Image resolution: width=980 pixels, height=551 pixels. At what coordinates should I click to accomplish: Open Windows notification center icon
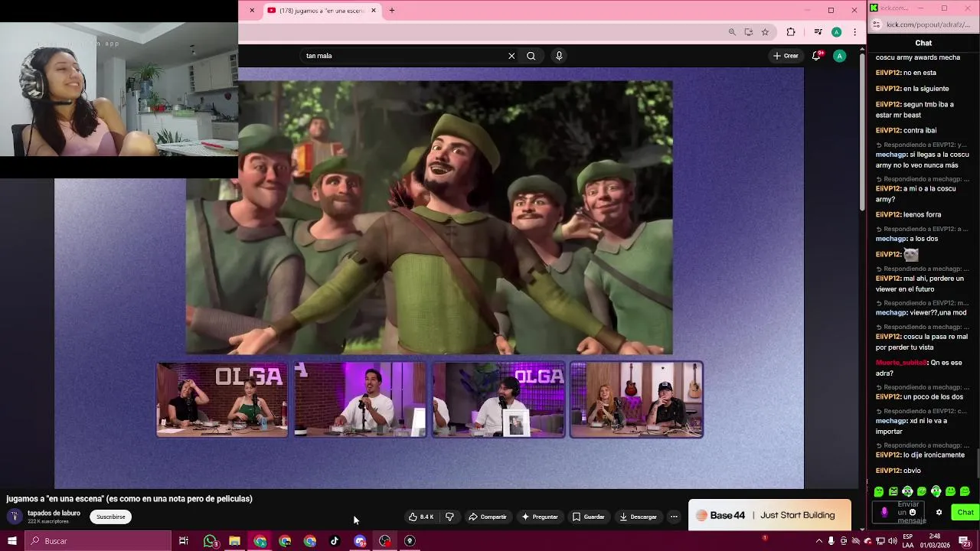click(965, 541)
